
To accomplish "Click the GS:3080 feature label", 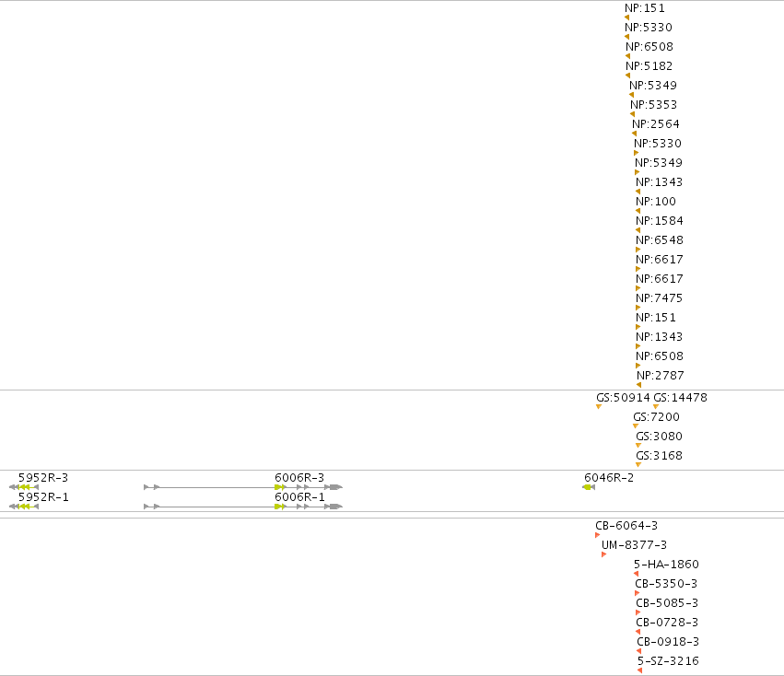I will coord(659,437).
